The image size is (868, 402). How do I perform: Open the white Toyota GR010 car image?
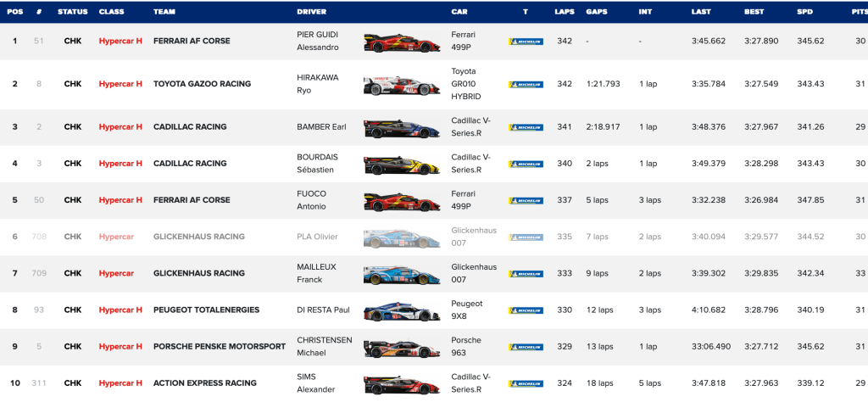tap(402, 85)
